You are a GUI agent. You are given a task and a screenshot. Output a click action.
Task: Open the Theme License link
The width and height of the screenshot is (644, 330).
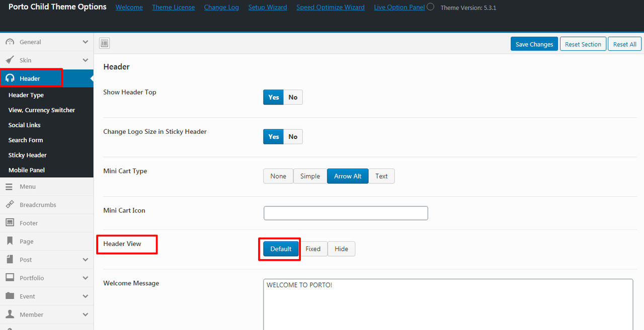[x=174, y=8]
